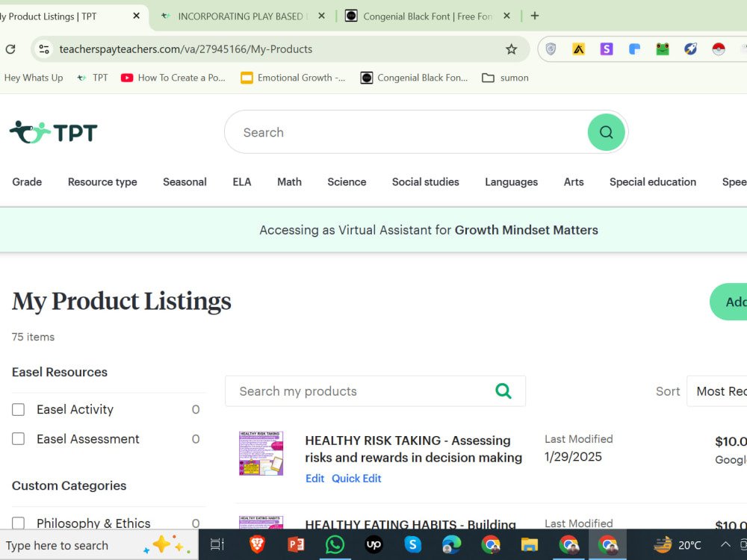Screen dimensions: 747x560
Task: Open the blue rocket extension icon
Action: coord(691,49)
